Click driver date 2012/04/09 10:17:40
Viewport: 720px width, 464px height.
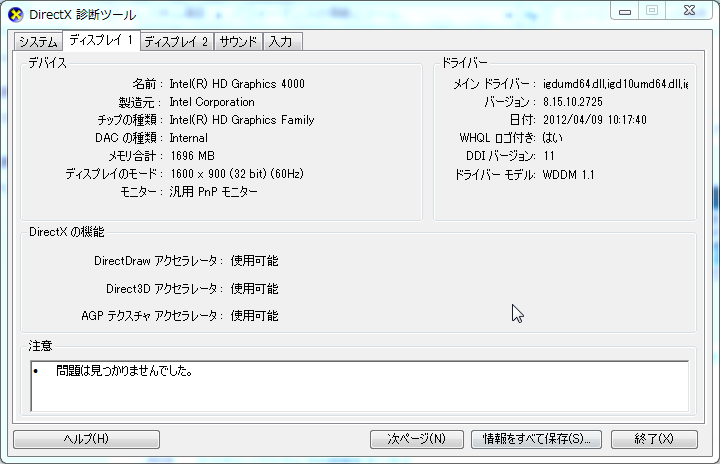[x=595, y=120]
